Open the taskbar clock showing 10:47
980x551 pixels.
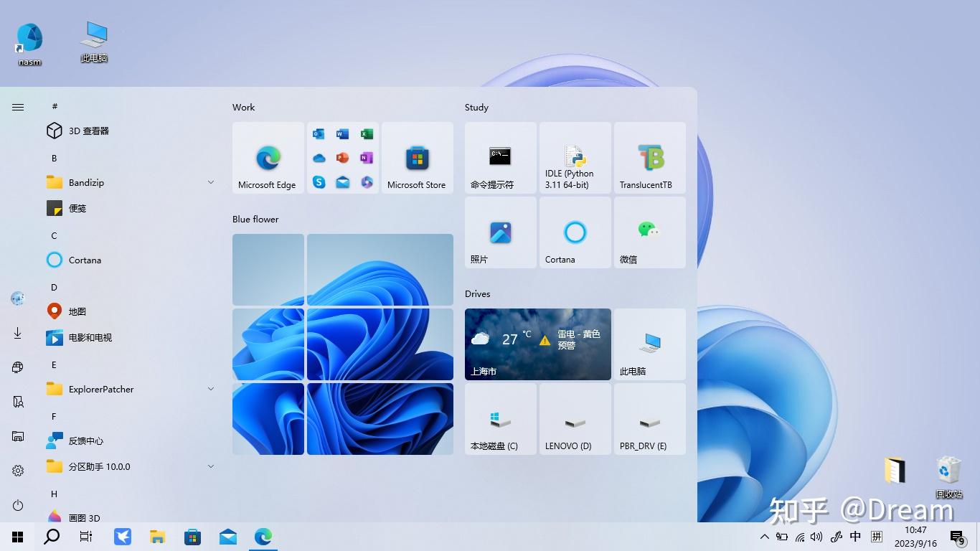point(915,537)
